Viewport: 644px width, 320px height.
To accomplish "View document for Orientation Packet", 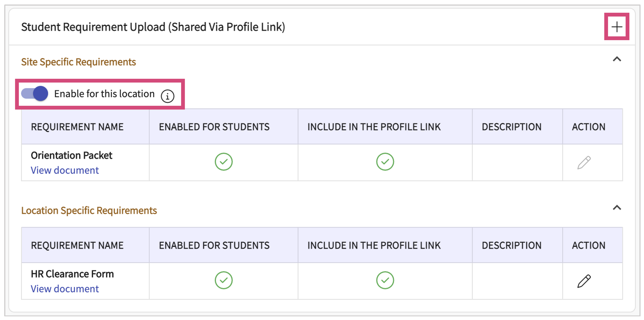I will pyautogui.click(x=65, y=170).
